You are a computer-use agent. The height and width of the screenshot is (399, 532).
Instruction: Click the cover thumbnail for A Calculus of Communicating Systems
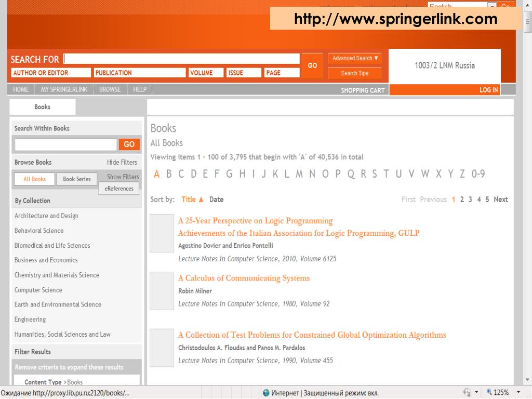pos(162,291)
